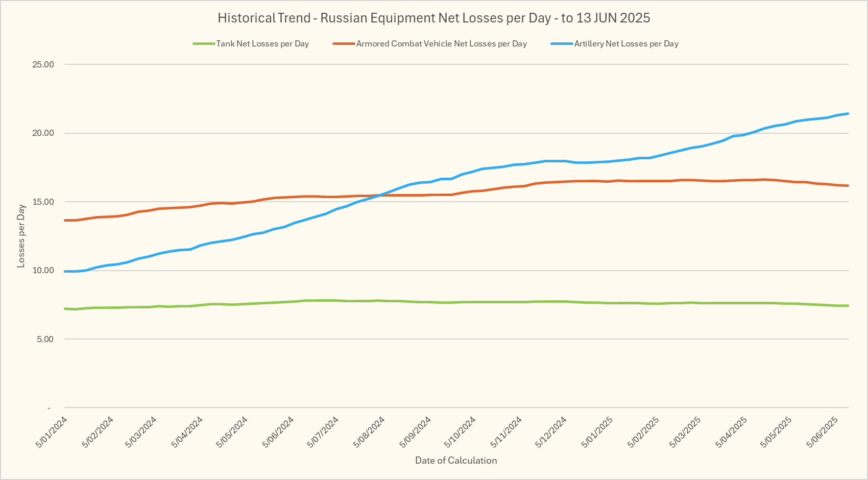
Task: Click the chart title about Russian Equipment Losses
Action: 433,18
